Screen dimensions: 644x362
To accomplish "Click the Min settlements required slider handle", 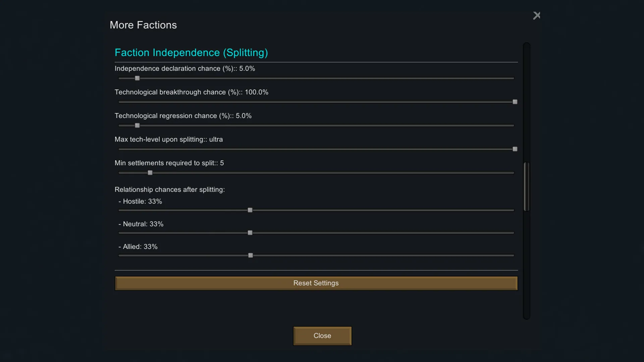I will [x=150, y=173].
